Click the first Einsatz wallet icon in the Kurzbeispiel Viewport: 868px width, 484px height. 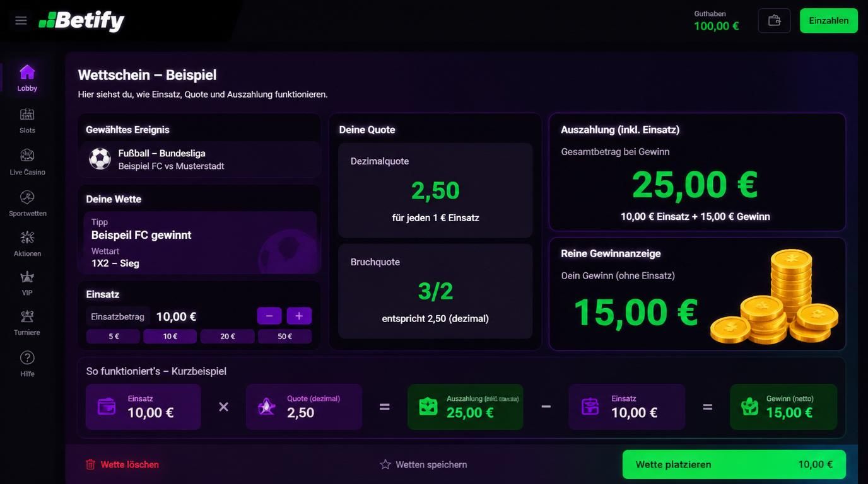[107, 406]
